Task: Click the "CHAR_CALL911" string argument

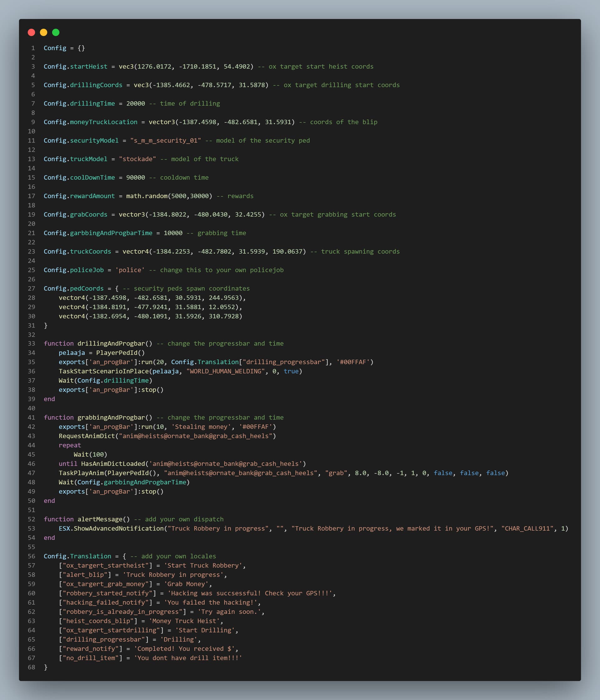Action: [x=527, y=529]
